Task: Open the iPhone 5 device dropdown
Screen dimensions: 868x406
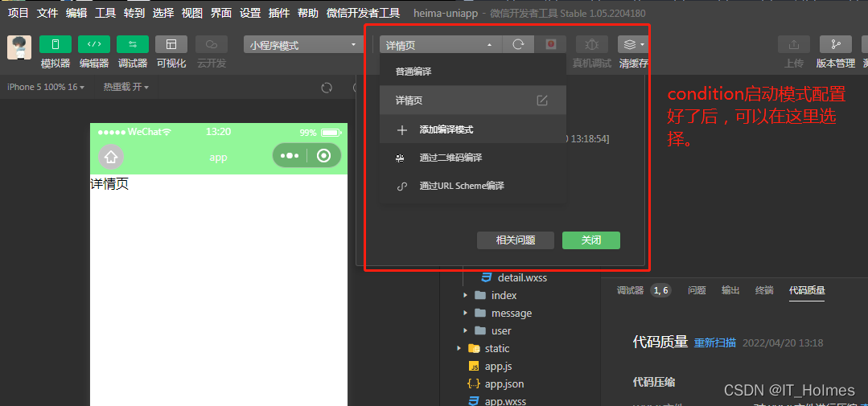Action: [x=46, y=87]
